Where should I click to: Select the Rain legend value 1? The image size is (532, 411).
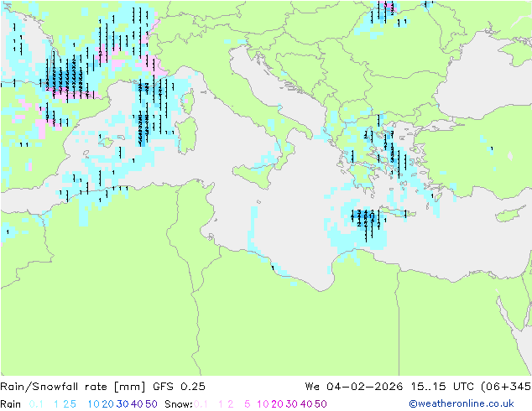(56, 404)
